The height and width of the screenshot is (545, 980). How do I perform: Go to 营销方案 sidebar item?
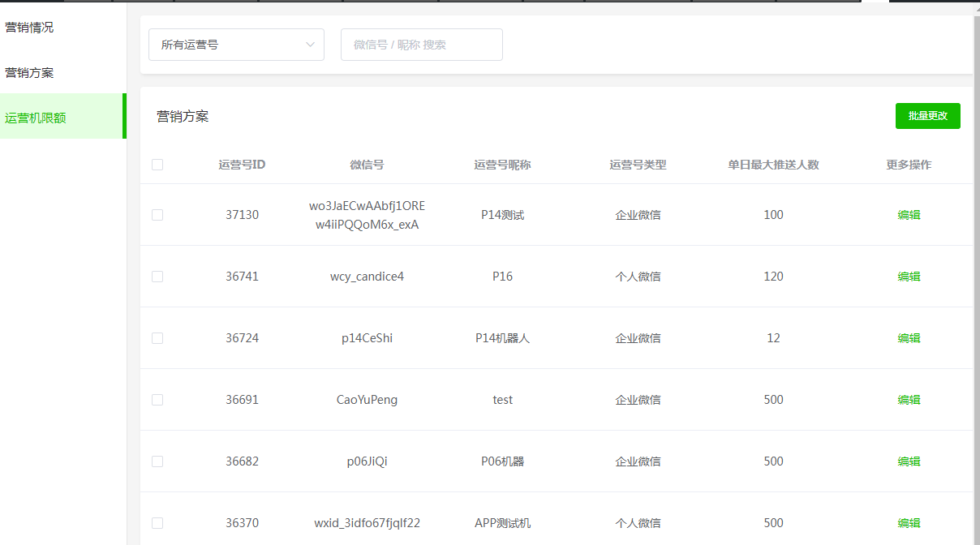click(x=30, y=73)
